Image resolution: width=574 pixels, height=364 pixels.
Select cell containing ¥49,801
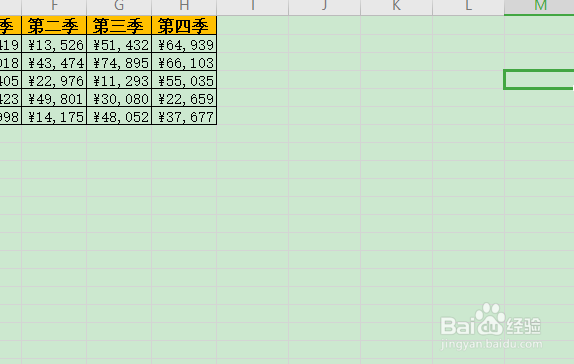click(x=54, y=98)
